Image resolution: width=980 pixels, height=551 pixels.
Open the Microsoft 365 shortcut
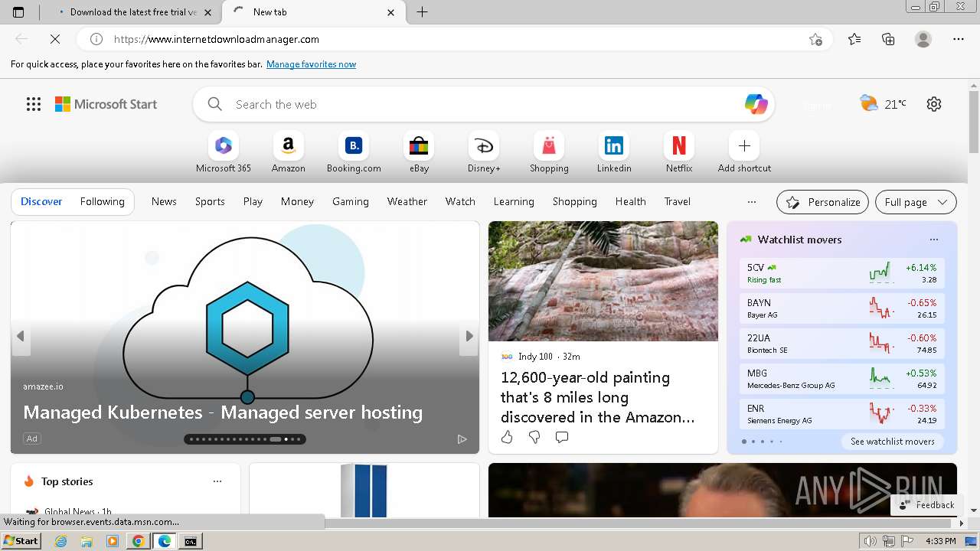[223, 152]
